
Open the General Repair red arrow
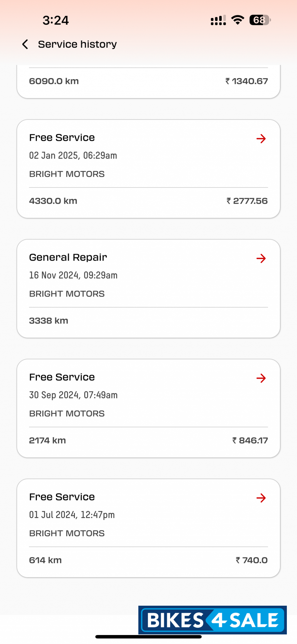(261, 258)
